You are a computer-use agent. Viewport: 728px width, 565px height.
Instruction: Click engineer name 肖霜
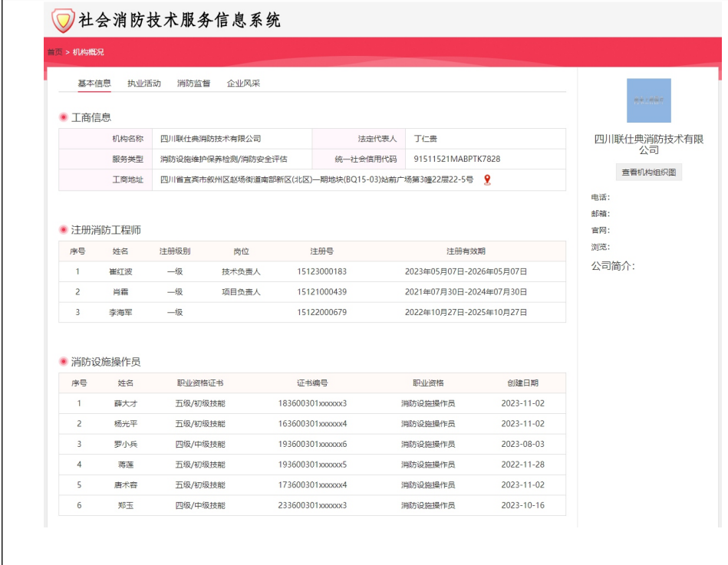click(x=120, y=292)
